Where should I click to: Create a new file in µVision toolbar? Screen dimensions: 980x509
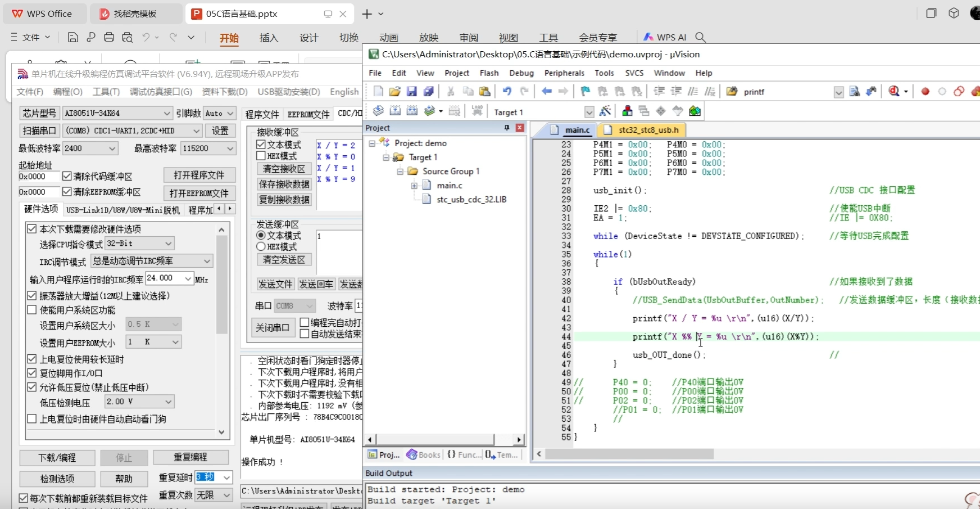pyautogui.click(x=378, y=91)
